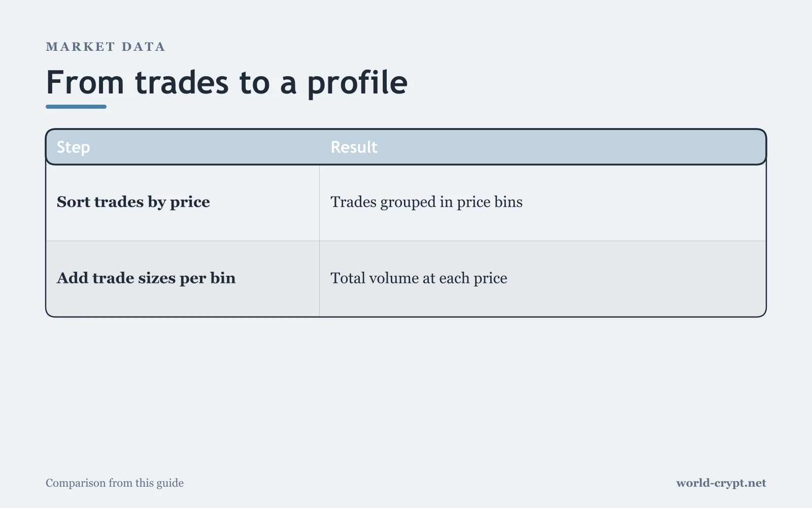
Task: Select the Step column header
Action: coord(74,147)
